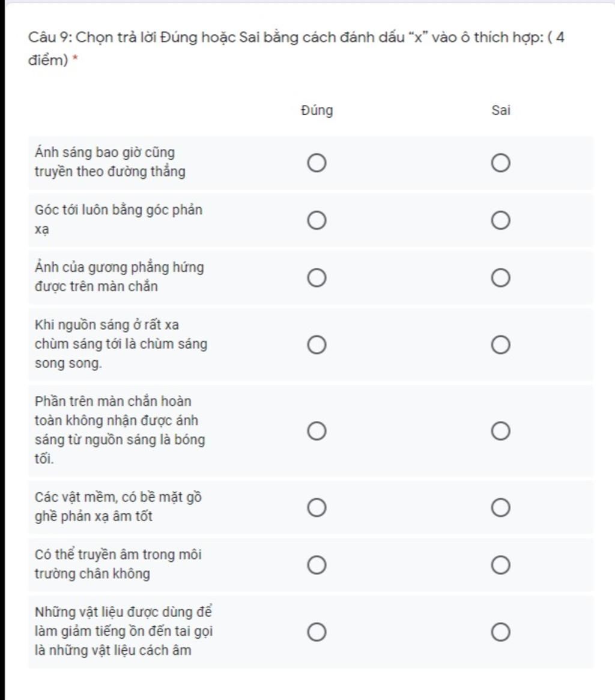Tick Sai for 'vật liệu cách âm' statement
This screenshot has width=615, height=700.
(501, 632)
